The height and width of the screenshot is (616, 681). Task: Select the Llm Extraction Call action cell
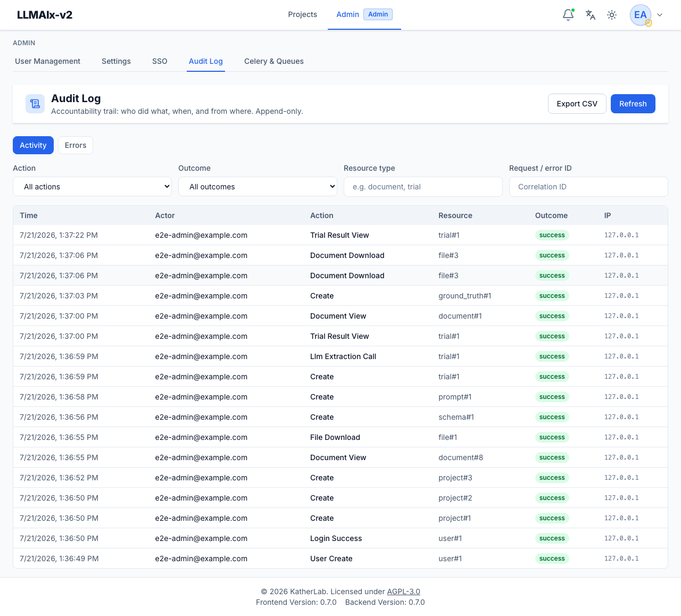pyautogui.click(x=343, y=356)
